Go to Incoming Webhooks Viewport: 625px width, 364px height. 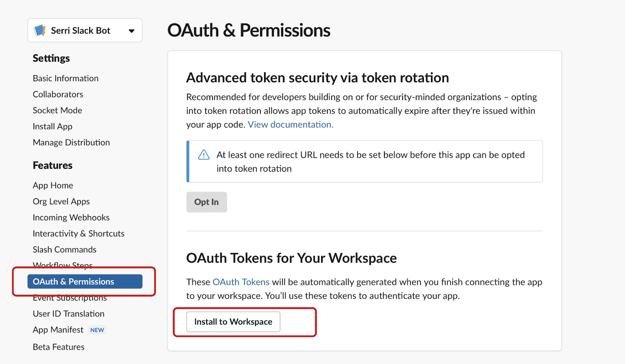coord(71,217)
